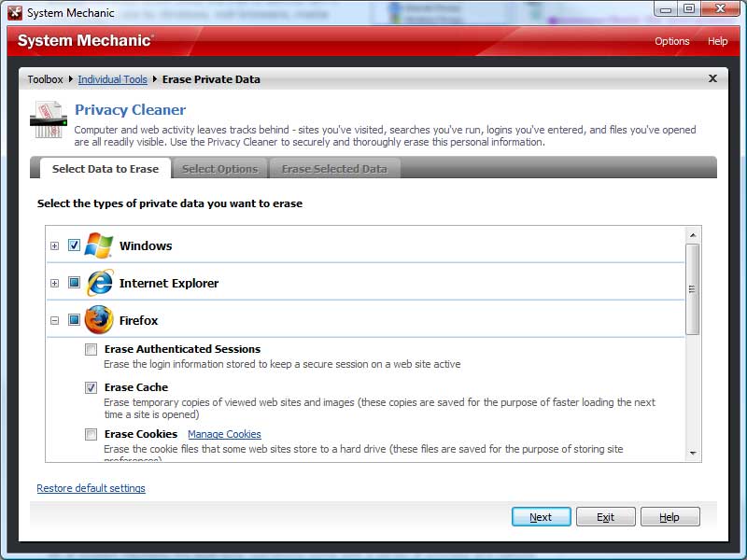Click the Next button
This screenshot has width=747, height=560.
point(542,517)
